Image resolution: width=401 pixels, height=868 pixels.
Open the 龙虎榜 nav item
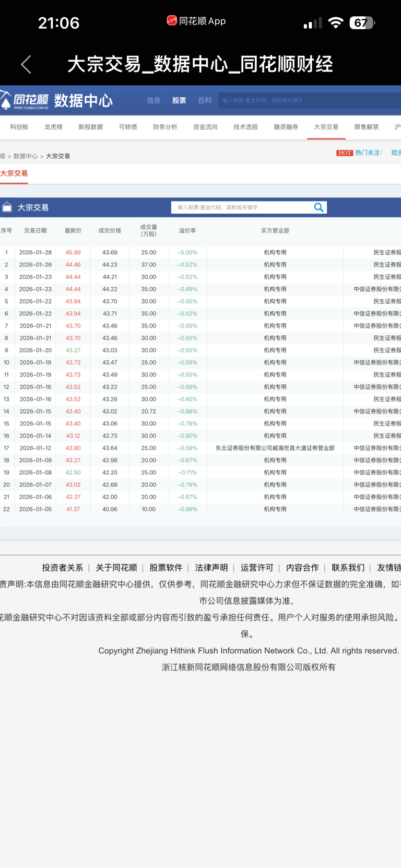tap(53, 127)
